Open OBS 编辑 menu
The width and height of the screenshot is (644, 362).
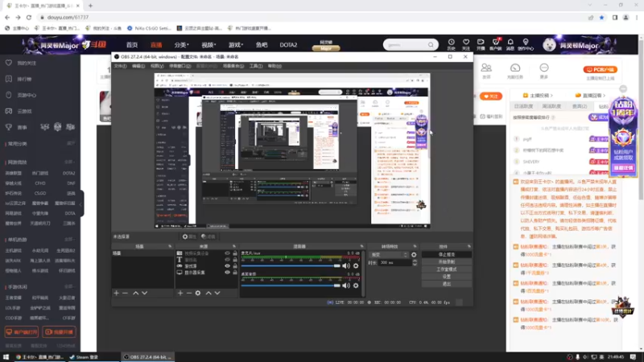(x=138, y=66)
